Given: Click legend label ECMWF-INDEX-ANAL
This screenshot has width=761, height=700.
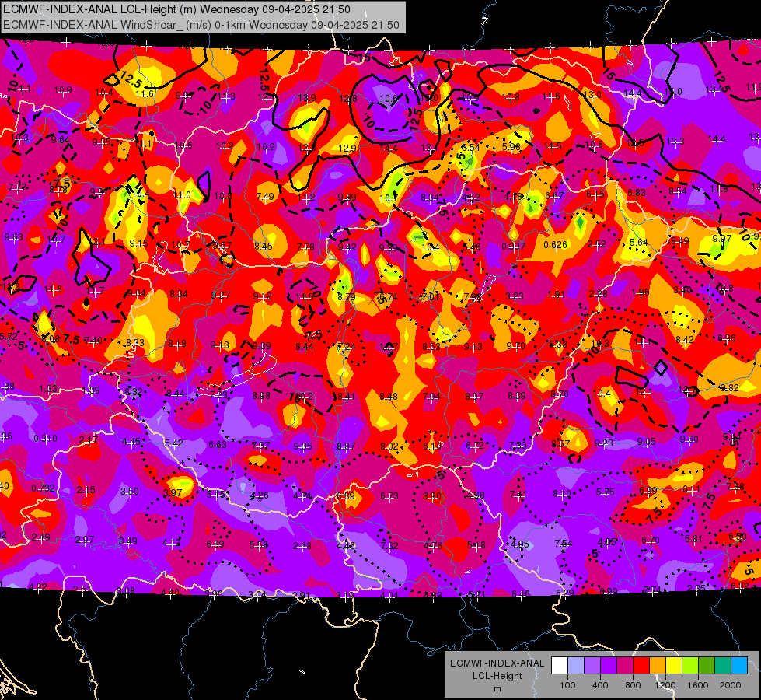Looking at the screenshot, I should tap(497, 663).
